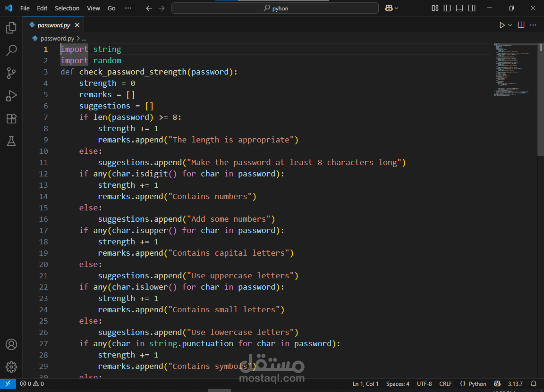Open the Manage gear menu
Viewport: 544px width, 392px height.
coord(11,367)
